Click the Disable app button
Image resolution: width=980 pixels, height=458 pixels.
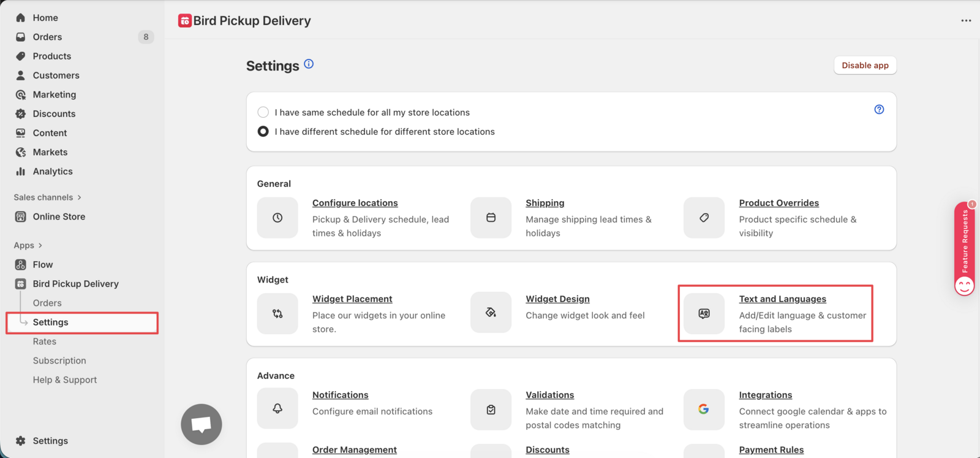(865, 66)
